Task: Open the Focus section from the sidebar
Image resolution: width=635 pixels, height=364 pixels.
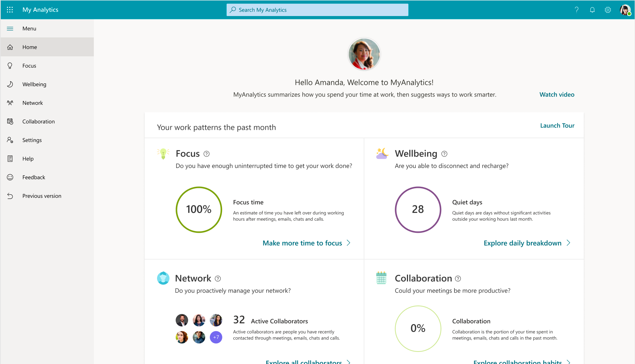Action: pos(10,66)
